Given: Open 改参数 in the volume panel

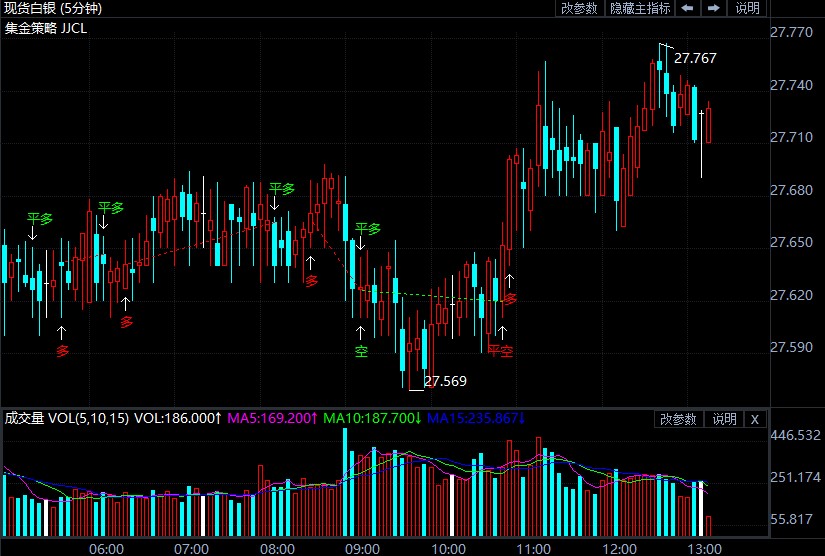Looking at the screenshot, I should pyautogui.click(x=678, y=419).
